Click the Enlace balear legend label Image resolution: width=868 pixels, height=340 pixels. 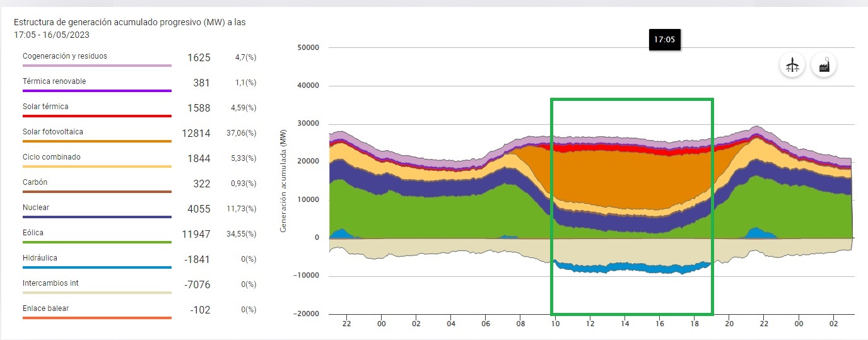coord(45,308)
